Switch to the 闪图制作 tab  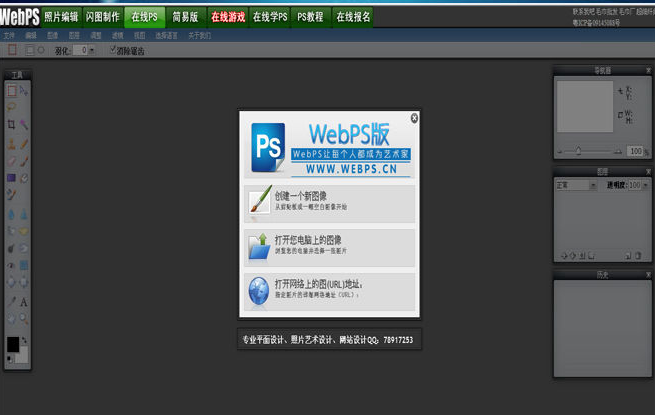(103, 17)
